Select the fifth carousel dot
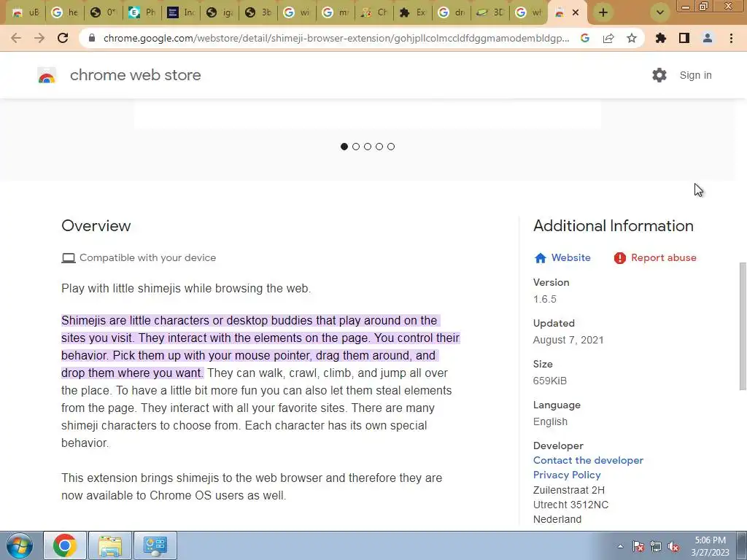 (x=391, y=147)
